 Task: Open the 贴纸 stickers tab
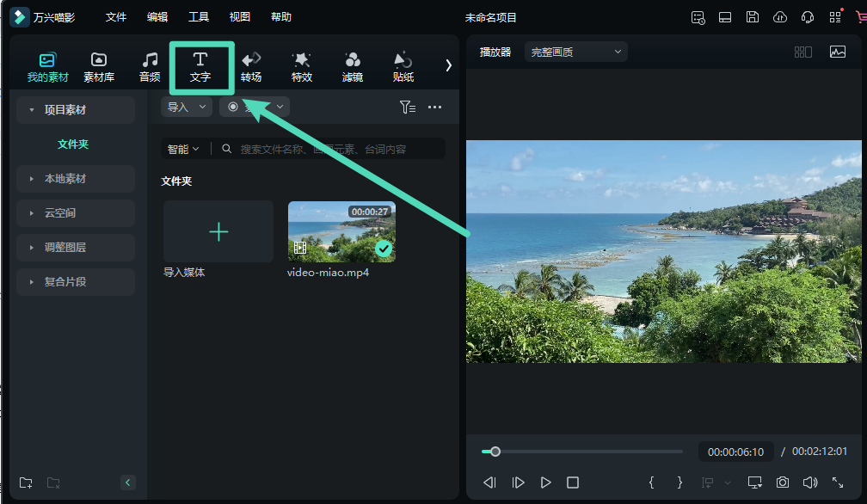coord(403,67)
